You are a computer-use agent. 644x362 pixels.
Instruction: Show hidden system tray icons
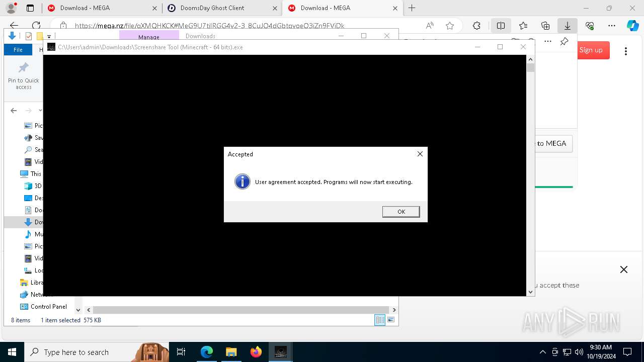coord(542,352)
